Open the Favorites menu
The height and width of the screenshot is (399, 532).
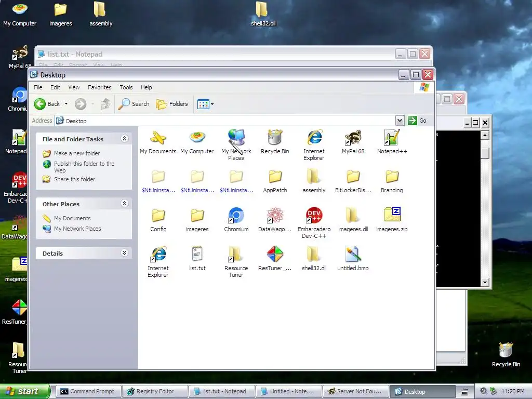pos(99,87)
